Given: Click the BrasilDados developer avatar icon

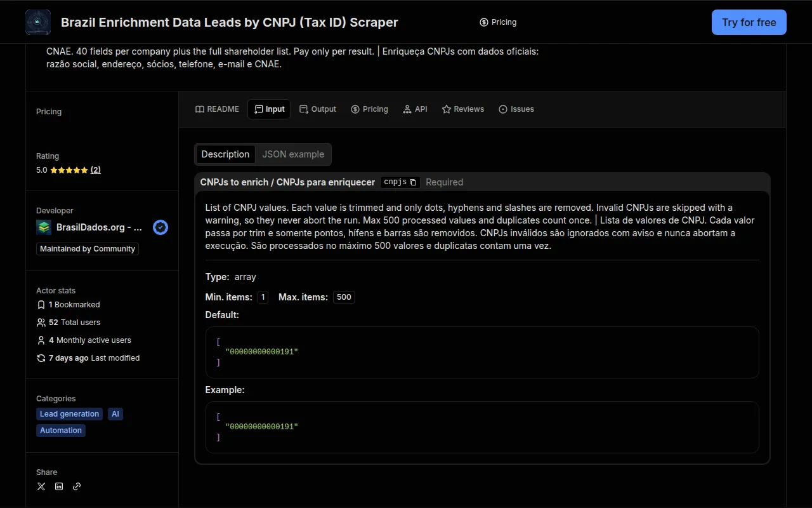Looking at the screenshot, I should click(x=44, y=227).
